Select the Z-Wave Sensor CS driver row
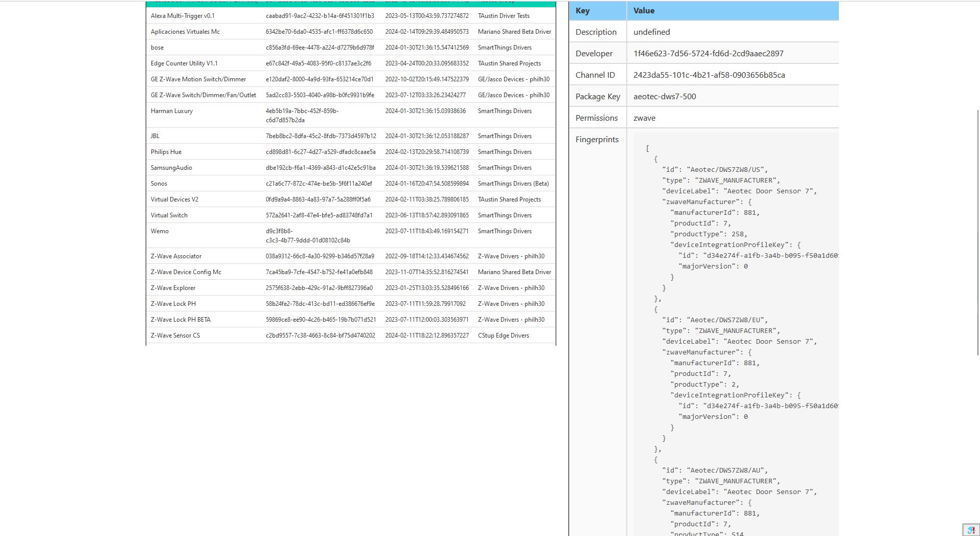This screenshot has width=980, height=536. [256, 335]
